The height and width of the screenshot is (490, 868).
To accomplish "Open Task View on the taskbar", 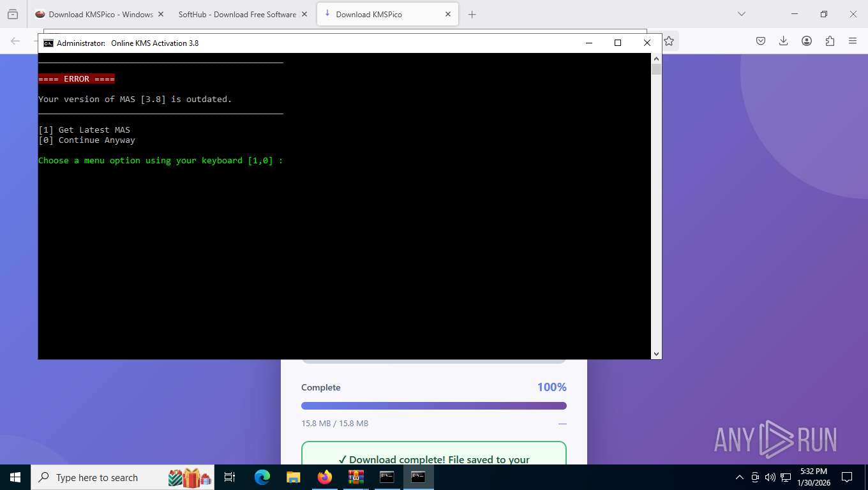I will pyautogui.click(x=230, y=477).
